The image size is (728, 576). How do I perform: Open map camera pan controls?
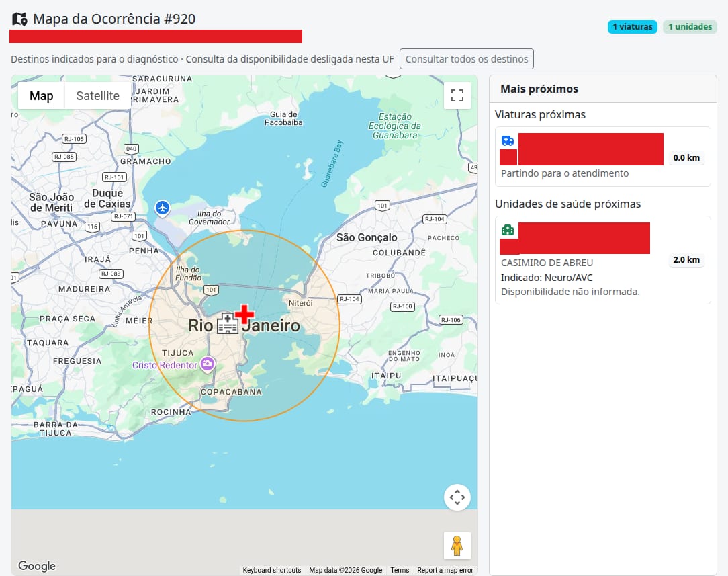tap(457, 497)
